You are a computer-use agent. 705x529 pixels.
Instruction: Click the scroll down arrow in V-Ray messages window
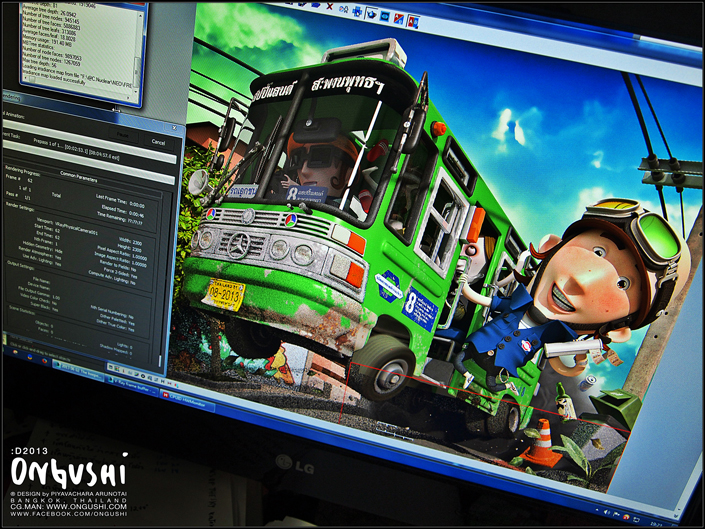[136, 92]
